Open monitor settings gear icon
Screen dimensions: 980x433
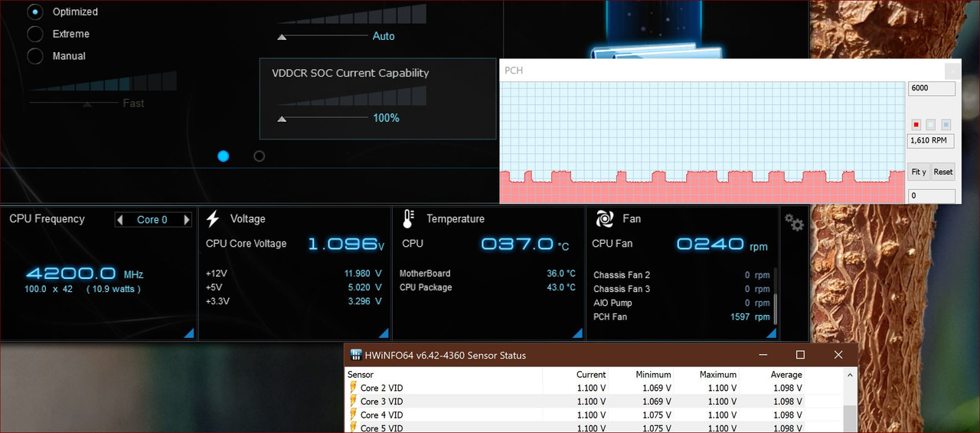pos(794,222)
